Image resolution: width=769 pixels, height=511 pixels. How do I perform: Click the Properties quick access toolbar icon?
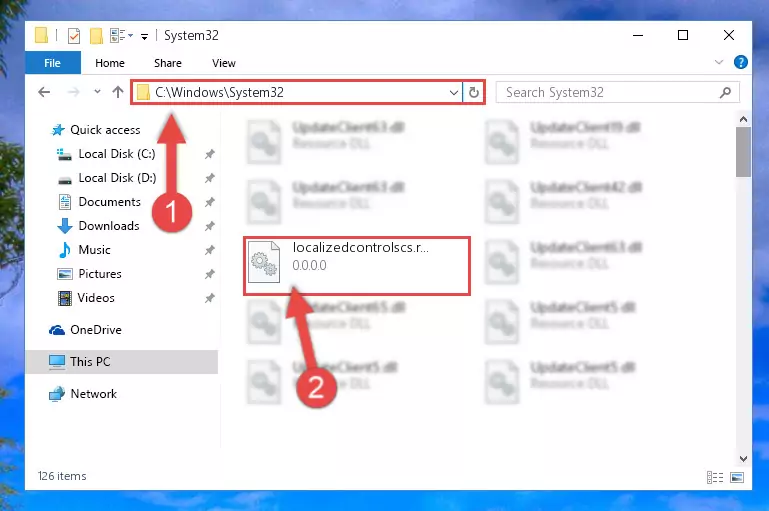74,35
